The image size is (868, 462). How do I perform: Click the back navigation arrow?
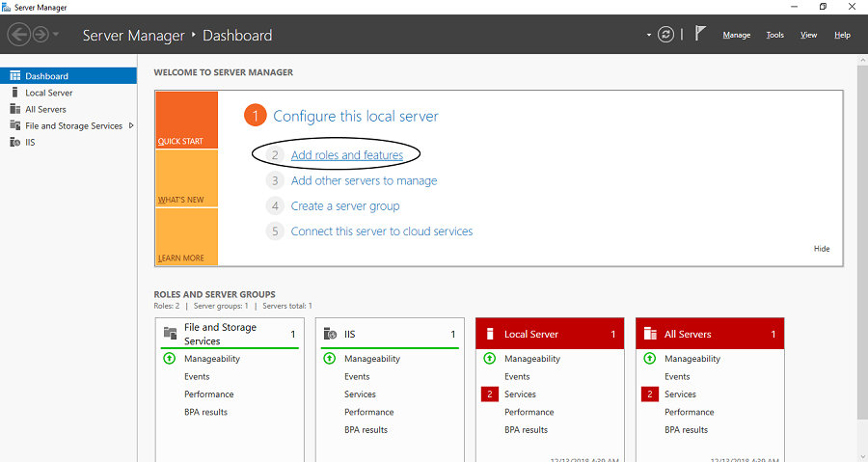click(18, 35)
